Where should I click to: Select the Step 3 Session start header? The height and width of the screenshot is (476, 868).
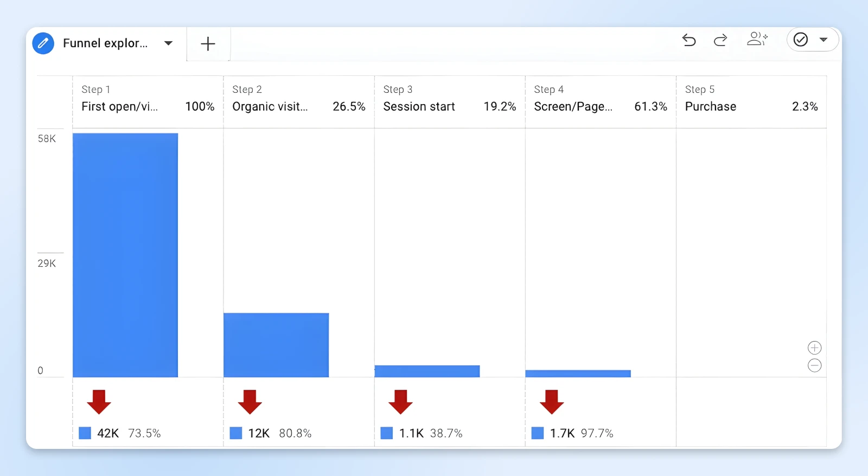pos(449,99)
